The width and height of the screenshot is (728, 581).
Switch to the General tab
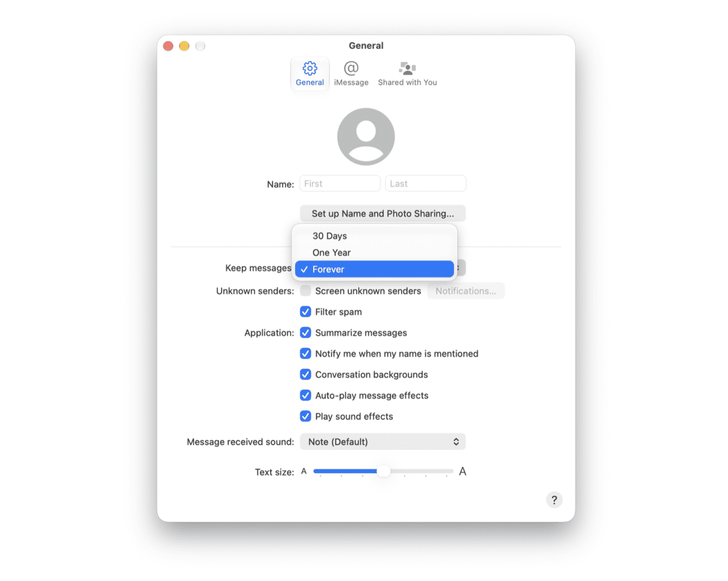pyautogui.click(x=310, y=74)
